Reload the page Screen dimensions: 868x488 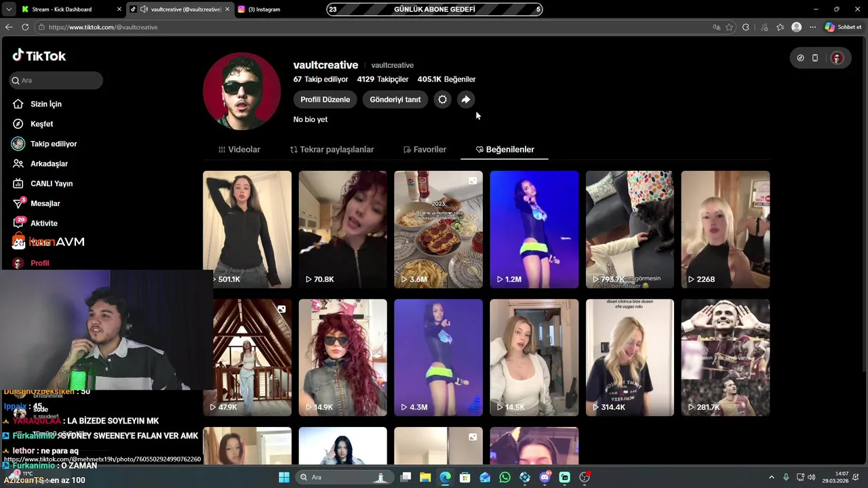[x=25, y=27]
